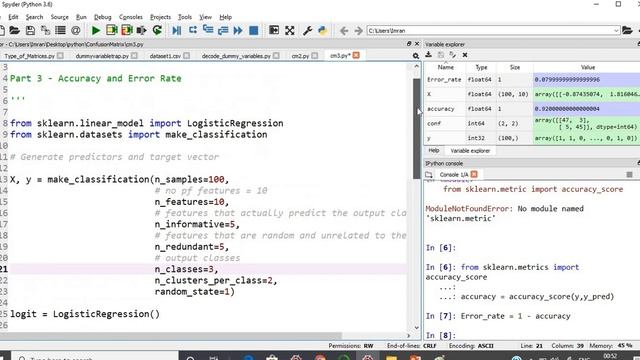This screenshot has height=360, width=640.
Task: Click the @ symbol toolbar icon
Action: pyautogui.click(x=76, y=30)
